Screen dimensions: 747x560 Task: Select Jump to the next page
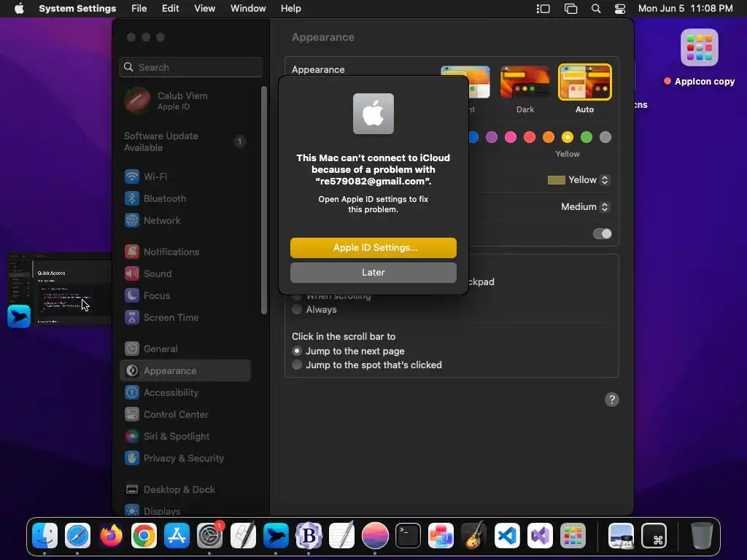348,351
